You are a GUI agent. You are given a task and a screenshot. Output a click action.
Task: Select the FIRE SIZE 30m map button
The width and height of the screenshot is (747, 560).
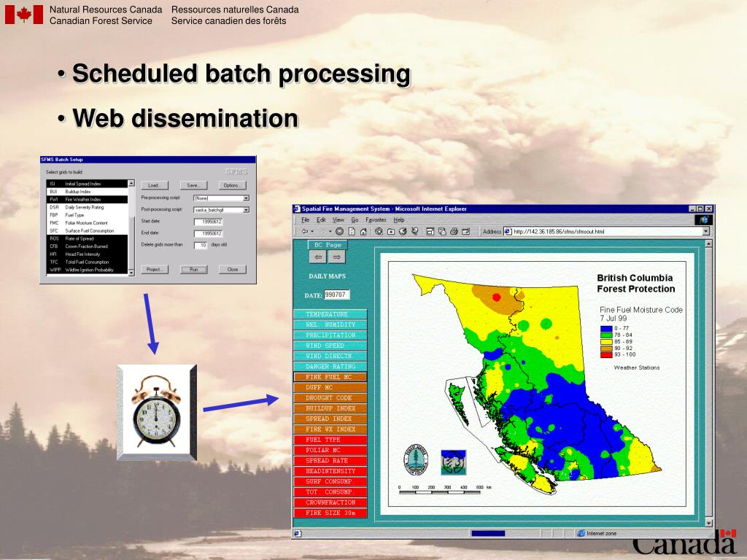click(330, 513)
